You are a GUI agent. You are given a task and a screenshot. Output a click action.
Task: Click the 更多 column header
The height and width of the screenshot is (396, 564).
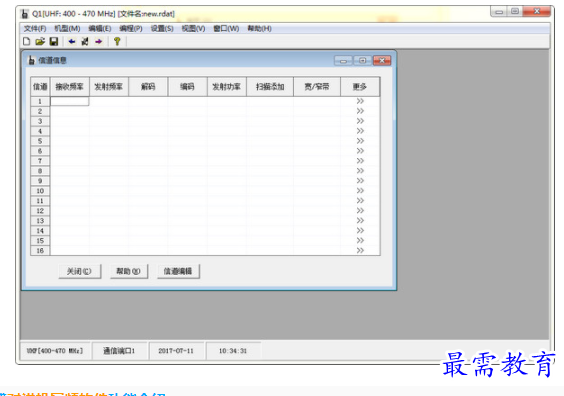coord(360,87)
